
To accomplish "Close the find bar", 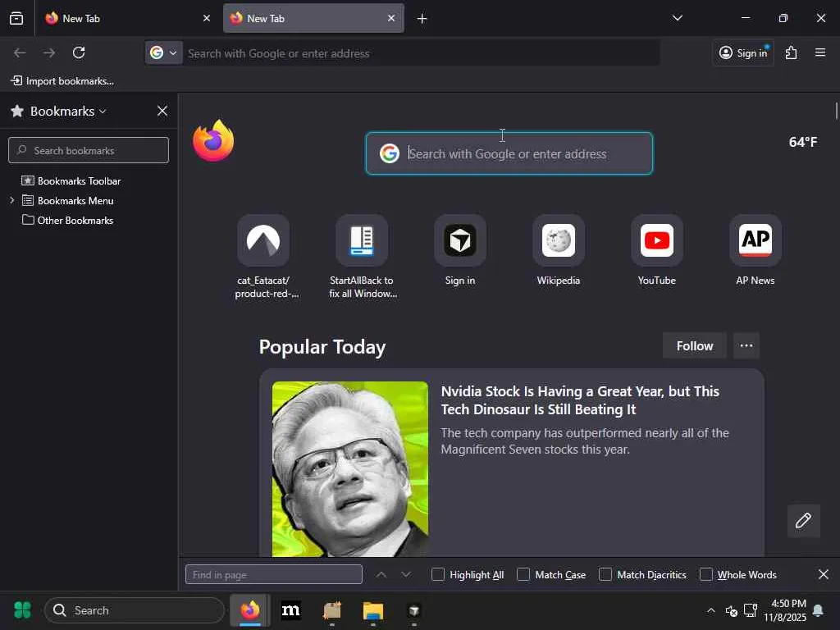I will 824,574.
